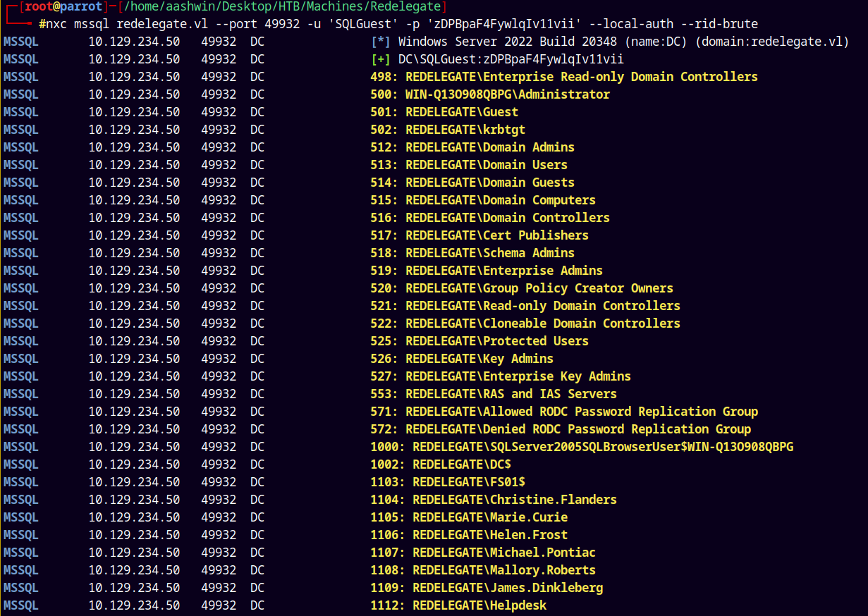Select '516: REDELEGATE\Domain Controllers'
This screenshot has height=616, width=868.
tap(490, 218)
